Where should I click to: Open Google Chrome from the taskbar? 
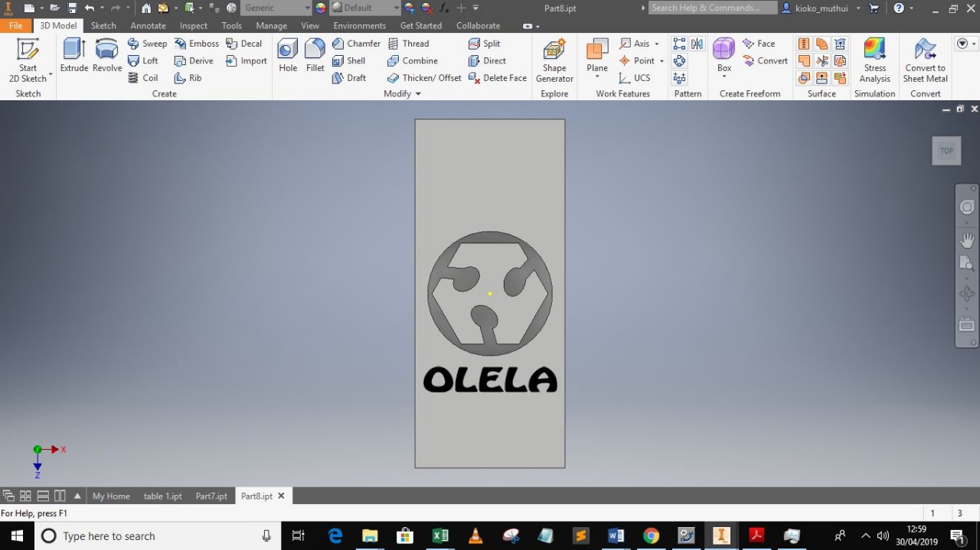pyautogui.click(x=651, y=535)
